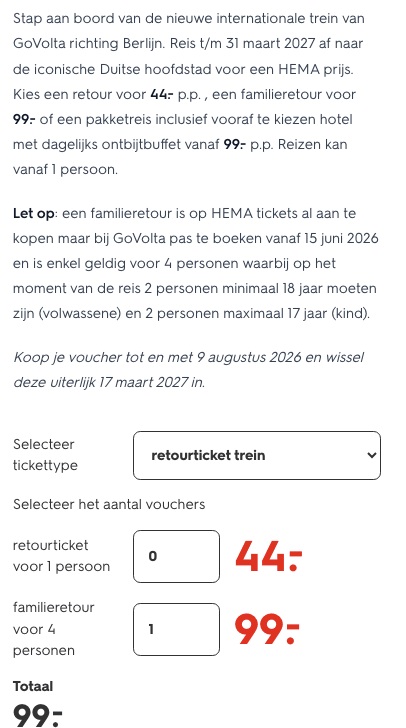Focus the retourticket voor 1 persoon quantity field
This screenshot has width=406, height=728.
tap(176, 556)
